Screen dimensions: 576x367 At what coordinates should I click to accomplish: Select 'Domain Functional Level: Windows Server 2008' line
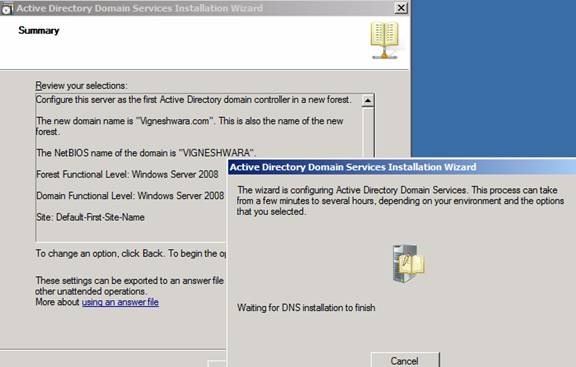point(130,195)
